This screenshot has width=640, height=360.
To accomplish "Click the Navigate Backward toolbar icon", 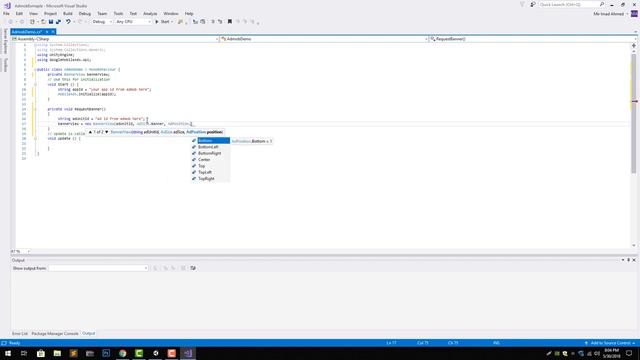I will point(11,22).
